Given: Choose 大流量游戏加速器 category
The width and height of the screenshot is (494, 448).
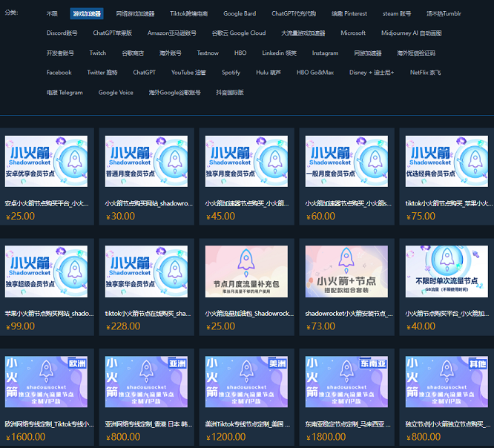Looking at the screenshot, I should pyautogui.click(x=303, y=33).
